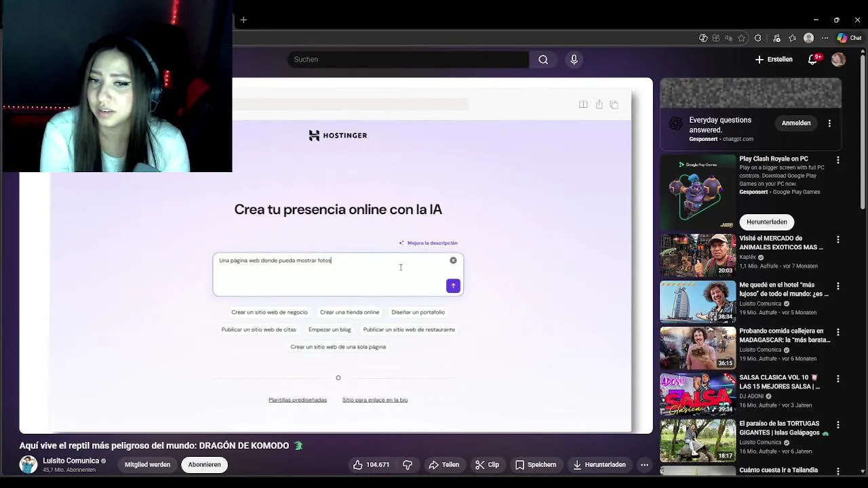The image size is (868, 488).
Task: Click 'Cuánto cuesta ir a Tailandia' title
Action: point(778,470)
